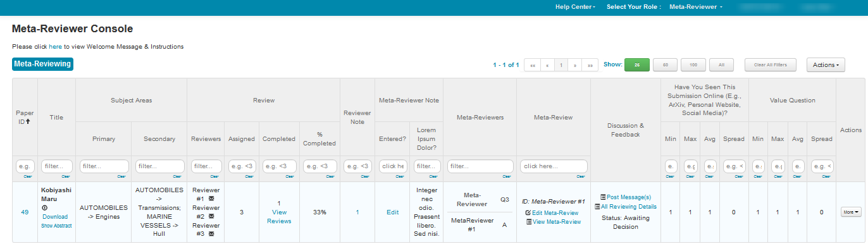Screen dimensions: 868x251
Task: Show 25 items per page
Action: [x=637, y=64]
